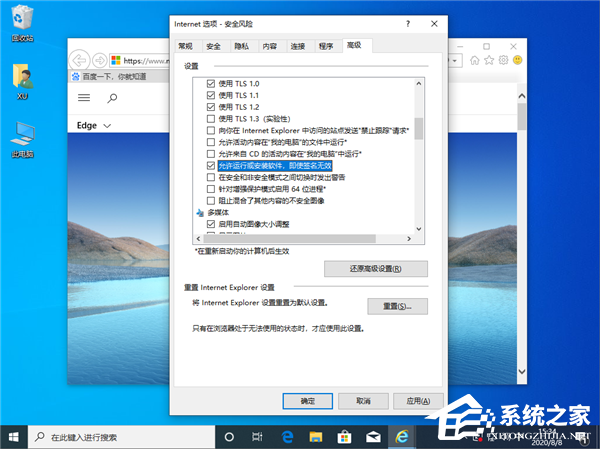Open Task View on the taskbar
Viewport: 600px width, 449px height.
pos(257,437)
